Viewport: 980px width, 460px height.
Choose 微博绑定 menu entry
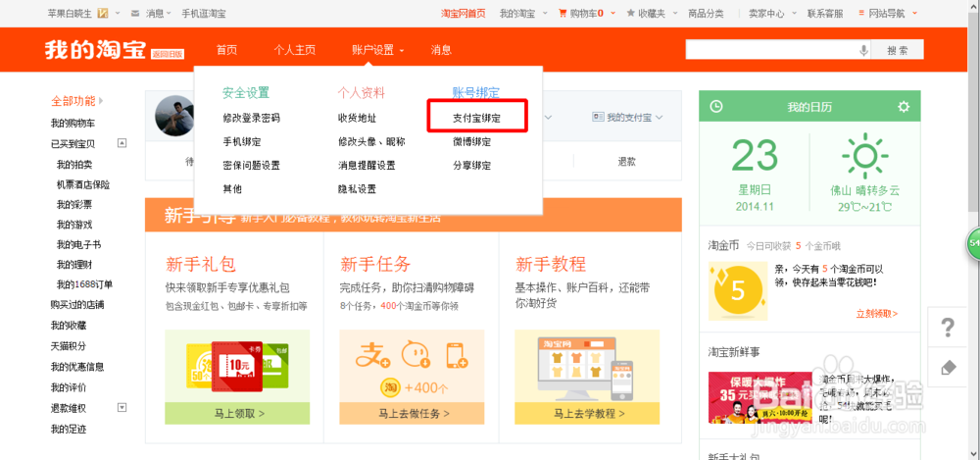(472, 141)
